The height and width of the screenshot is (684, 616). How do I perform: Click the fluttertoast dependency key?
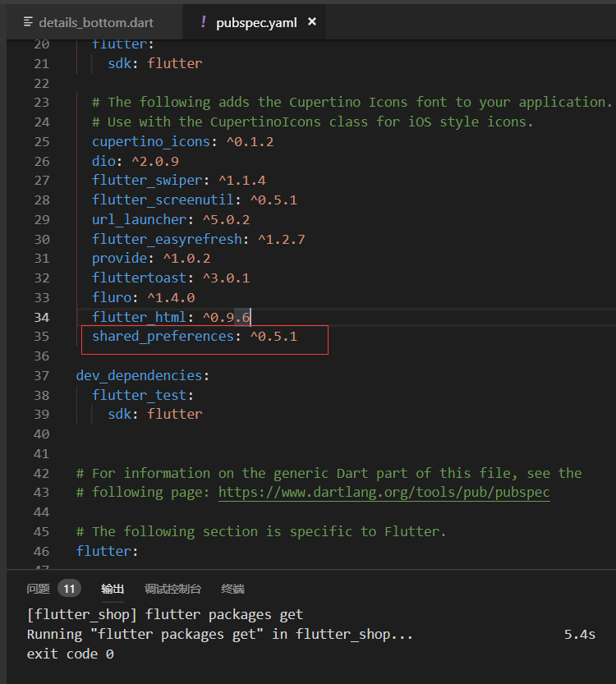pyautogui.click(x=139, y=278)
